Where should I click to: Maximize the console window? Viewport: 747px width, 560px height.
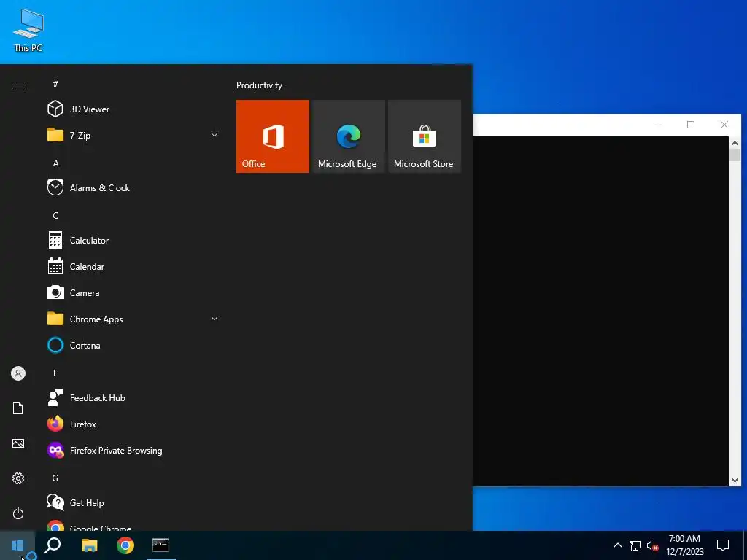[691, 125]
